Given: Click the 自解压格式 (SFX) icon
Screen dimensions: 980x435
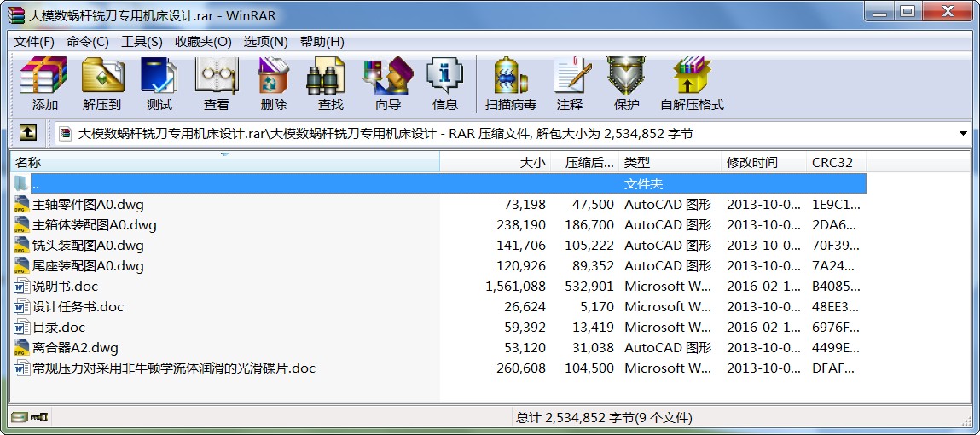Looking at the screenshot, I should 691,84.
